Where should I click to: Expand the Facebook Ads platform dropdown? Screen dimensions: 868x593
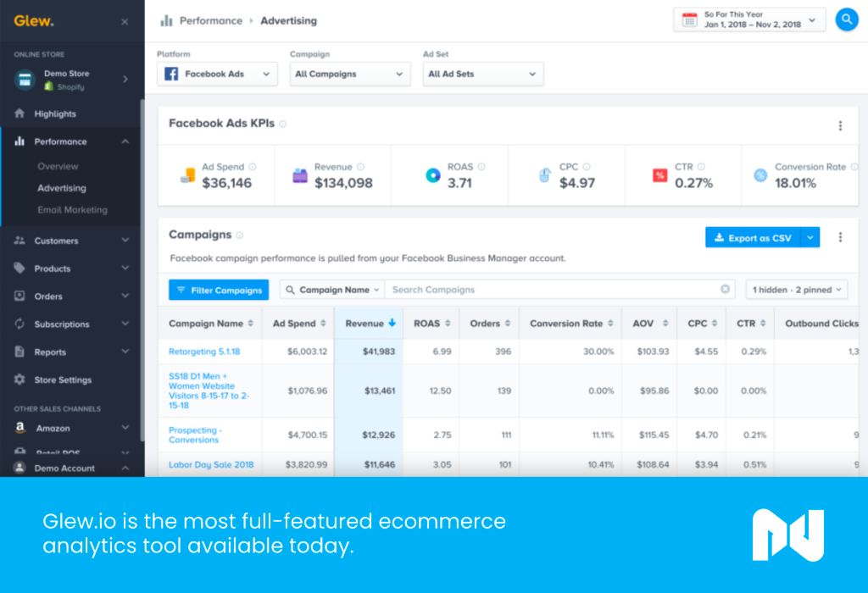tap(217, 74)
